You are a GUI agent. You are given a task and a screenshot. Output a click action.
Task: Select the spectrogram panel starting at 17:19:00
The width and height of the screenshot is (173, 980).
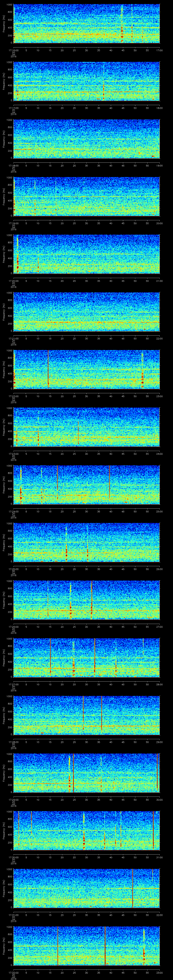click(x=87, y=196)
